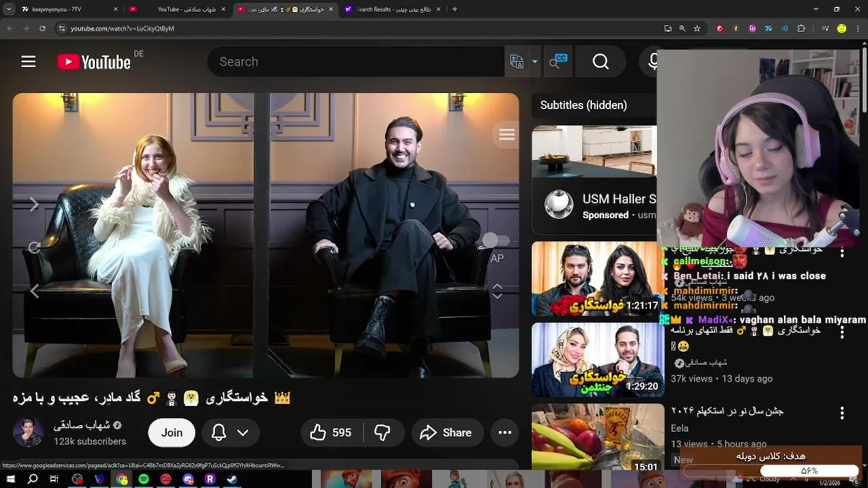Open the USM Haller sponsored ad thumbnail

click(x=594, y=150)
